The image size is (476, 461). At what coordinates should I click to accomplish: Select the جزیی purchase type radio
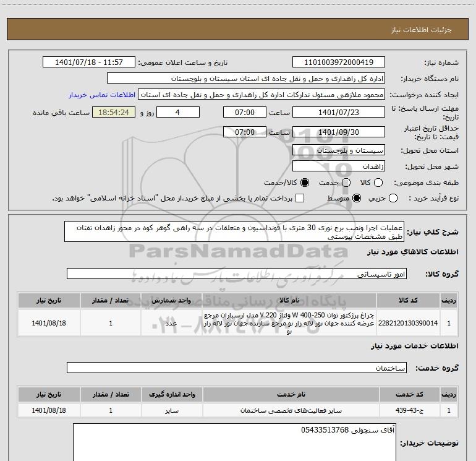click(x=393, y=198)
